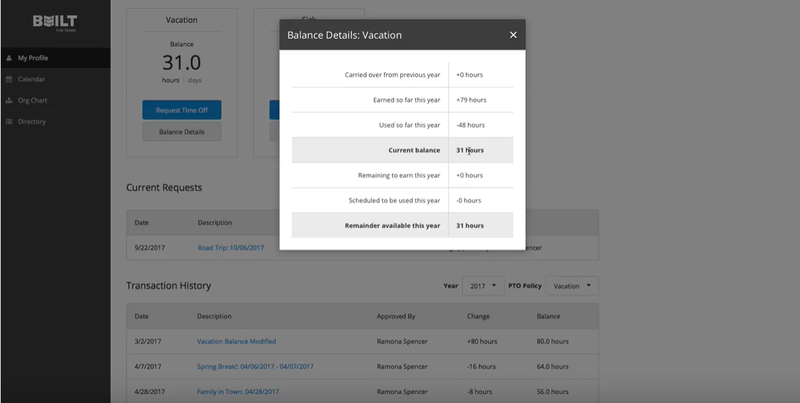Click the Directory list icon in the sidebar
This screenshot has height=403, width=800.
pos(9,121)
